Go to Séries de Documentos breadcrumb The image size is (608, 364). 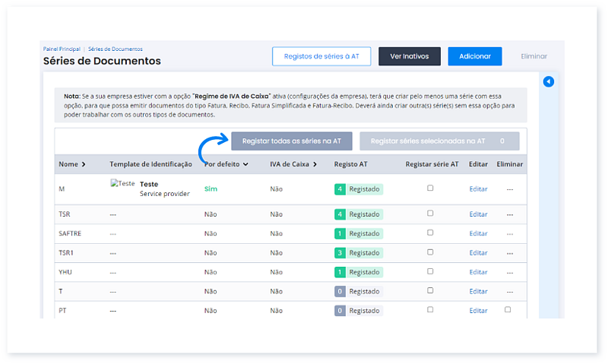pyautogui.click(x=115, y=49)
